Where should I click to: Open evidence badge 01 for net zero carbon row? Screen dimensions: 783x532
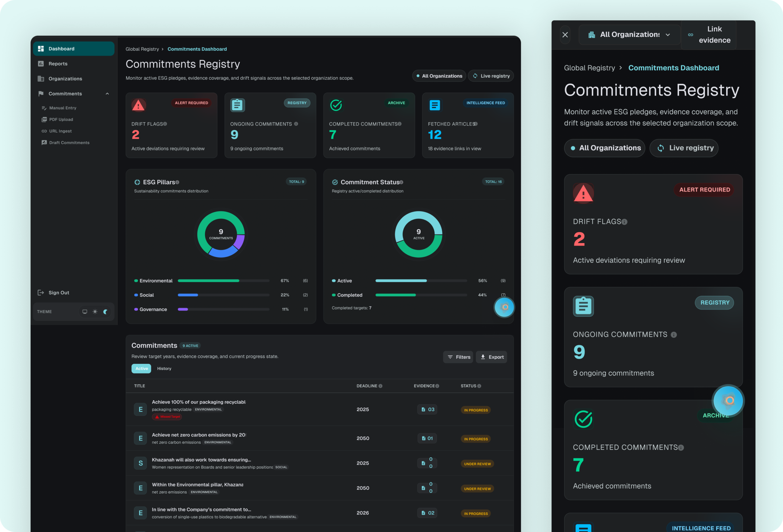point(427,438)
